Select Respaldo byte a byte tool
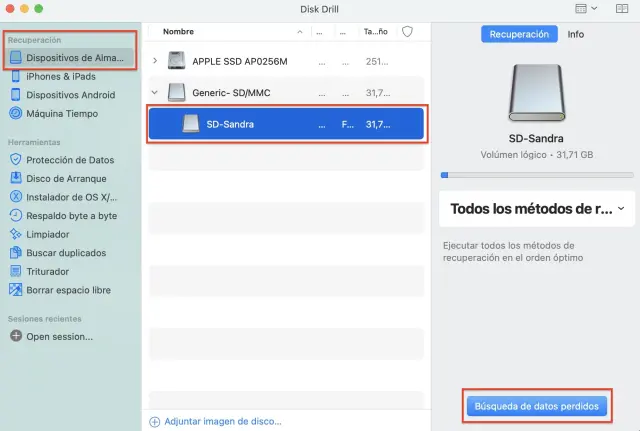Viewport: 640px width, 431px height. 70,215
